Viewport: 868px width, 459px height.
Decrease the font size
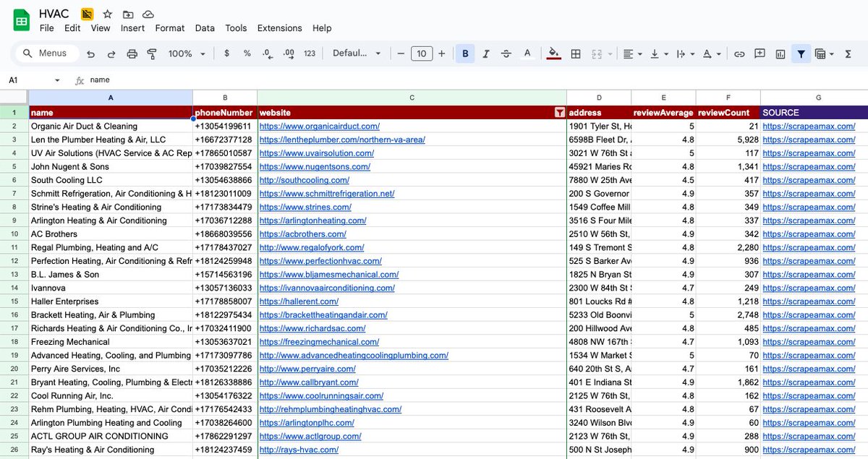click(x=401, y=53)
